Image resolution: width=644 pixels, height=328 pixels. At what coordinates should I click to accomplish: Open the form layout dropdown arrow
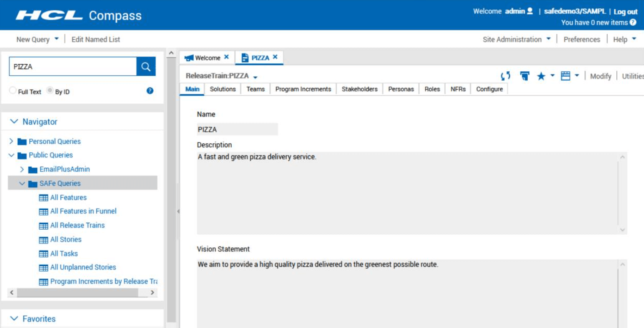point(577,75)
